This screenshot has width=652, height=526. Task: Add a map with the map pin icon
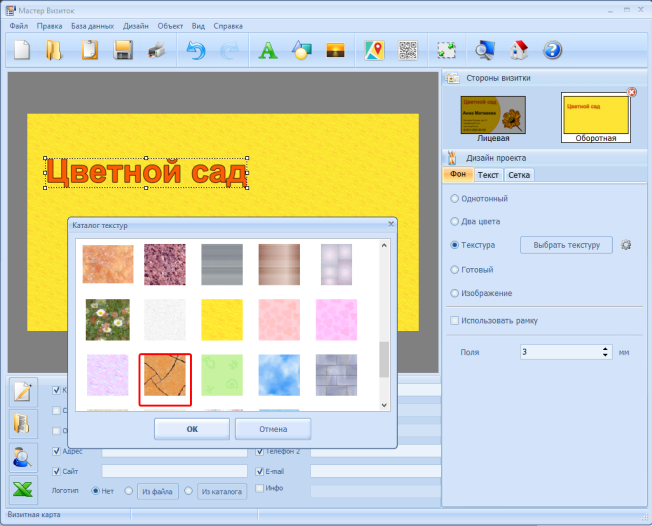coord(374,50)
